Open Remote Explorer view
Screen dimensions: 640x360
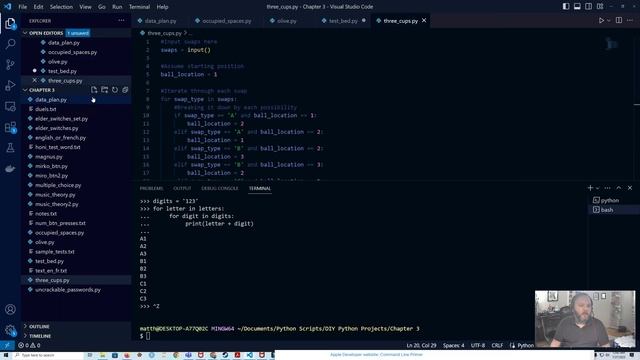tap(10, 107)
